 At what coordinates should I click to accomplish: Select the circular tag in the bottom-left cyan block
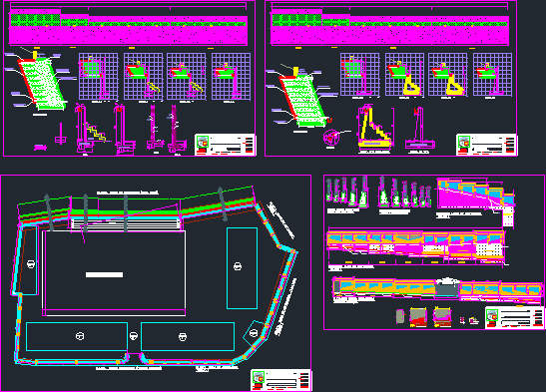tap(80, 336)
